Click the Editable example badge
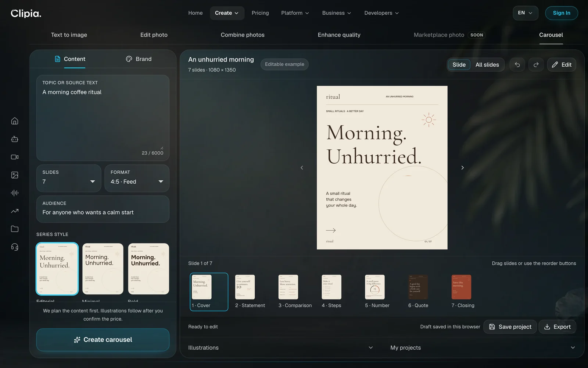This screenshot has width=588, height=368. tap(284, 64)
